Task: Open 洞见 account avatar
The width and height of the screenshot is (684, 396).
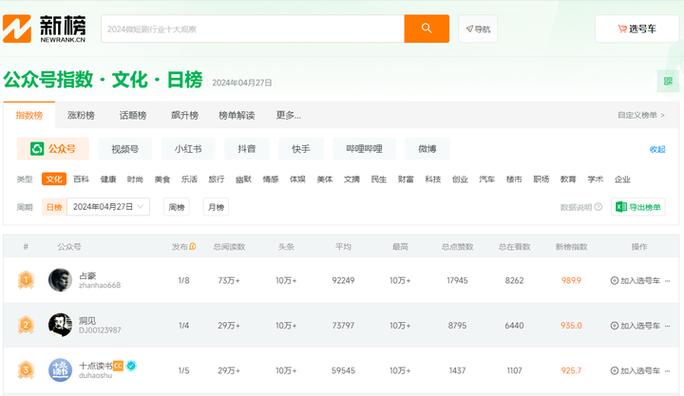Action: (x=60, y=325)
